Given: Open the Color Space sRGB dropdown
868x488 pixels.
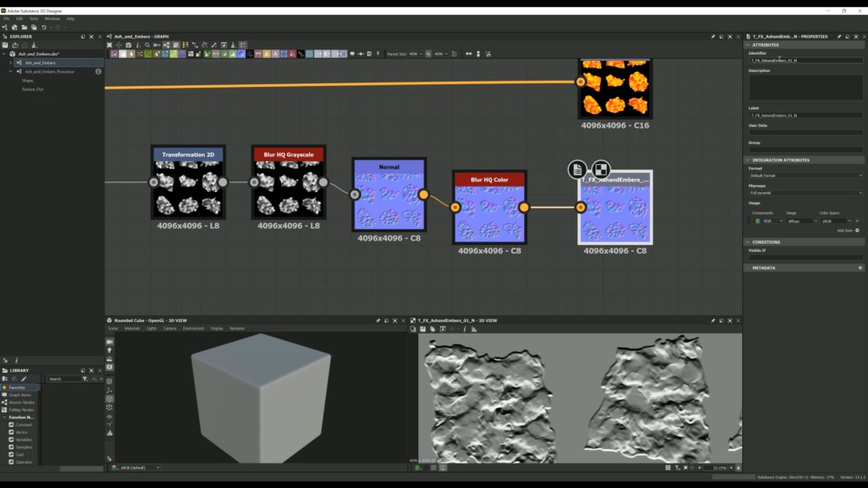Looking at the screenshot, I should click(837, 221).
